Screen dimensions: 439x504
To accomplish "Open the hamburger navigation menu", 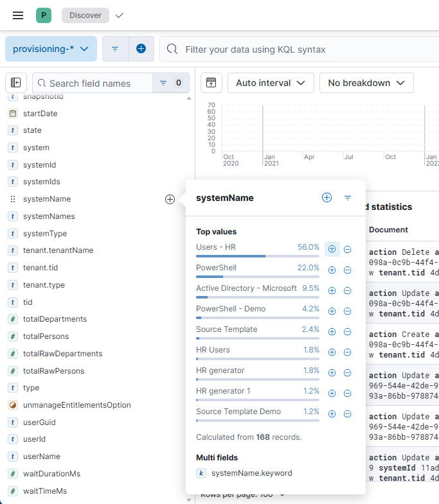I will (x=18, y=15).
